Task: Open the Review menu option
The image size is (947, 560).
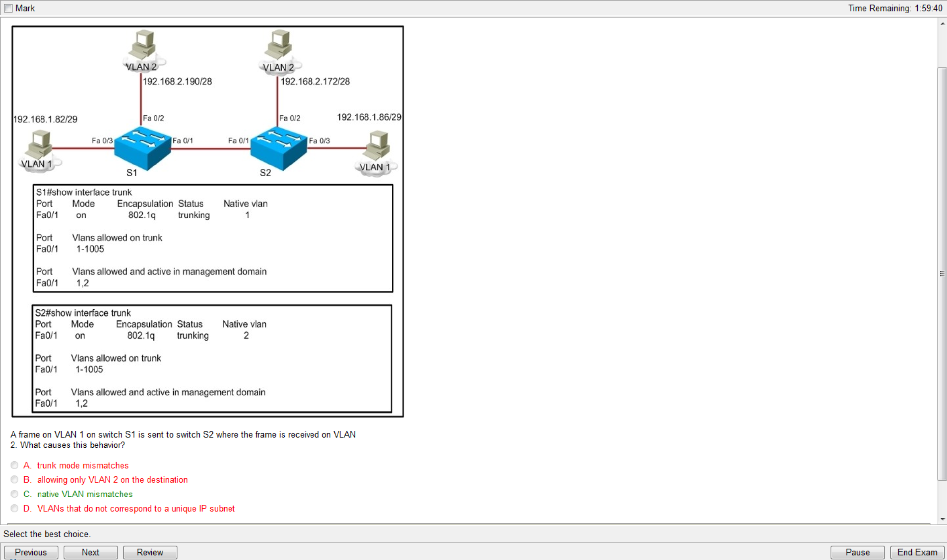Action: click(149, 552)
